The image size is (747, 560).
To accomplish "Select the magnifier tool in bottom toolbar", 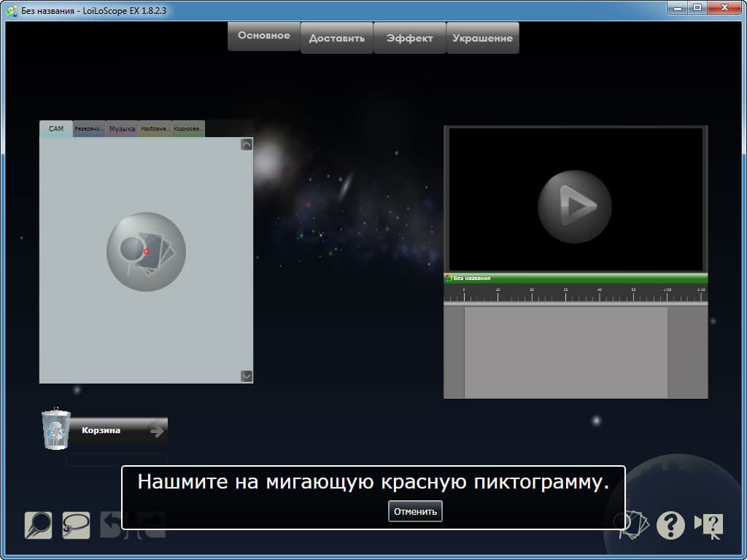I will coord(38,525).
